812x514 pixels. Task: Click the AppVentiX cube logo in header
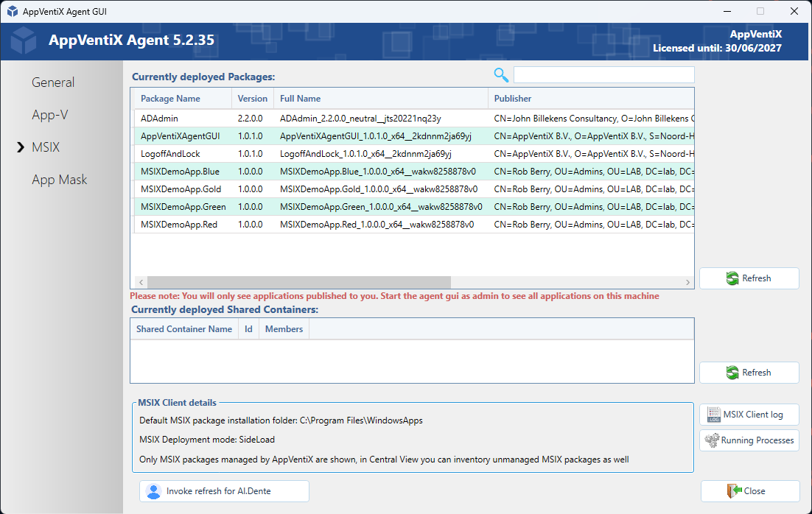(x=24, y=41)
